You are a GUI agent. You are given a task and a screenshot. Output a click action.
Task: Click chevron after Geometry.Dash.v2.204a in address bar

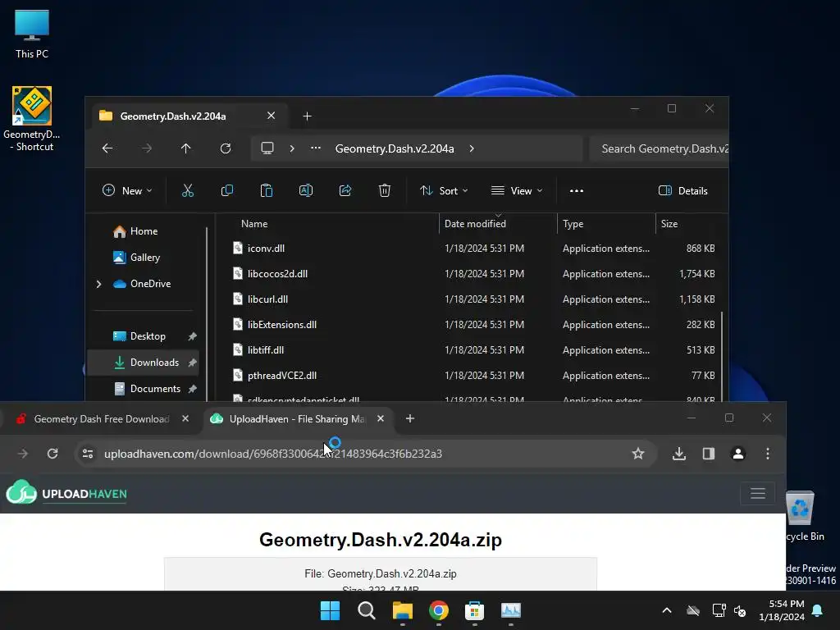472,148
